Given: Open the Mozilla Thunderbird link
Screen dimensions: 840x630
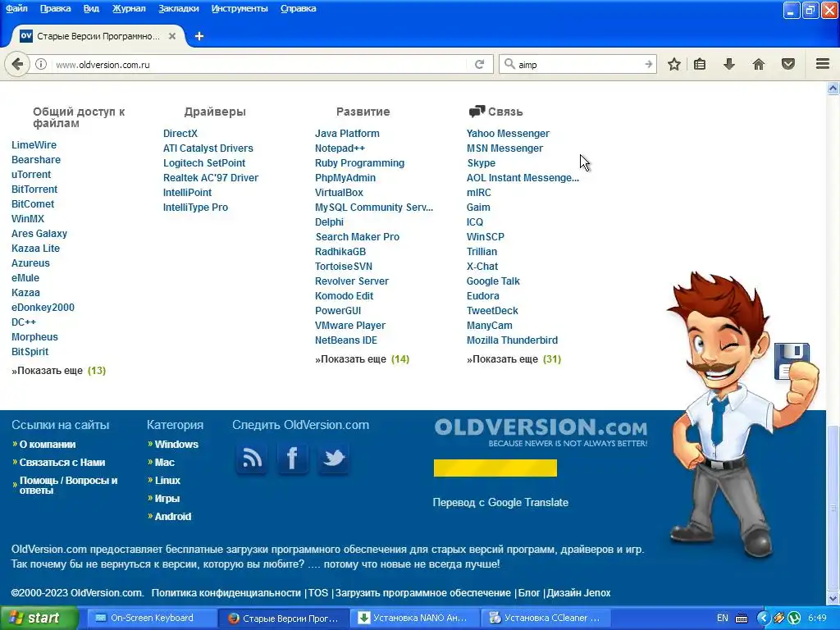Looking at the screenshot, I should 512,340.
